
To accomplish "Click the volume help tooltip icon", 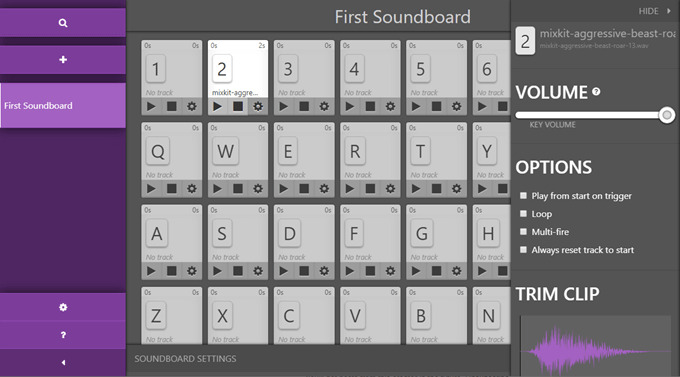I will pos(596,92).
